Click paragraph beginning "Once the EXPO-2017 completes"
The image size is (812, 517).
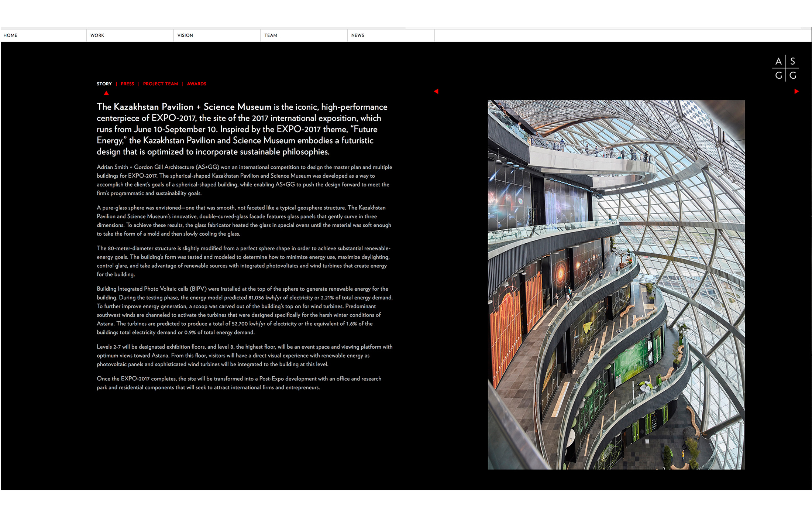[x=239, y=383]
